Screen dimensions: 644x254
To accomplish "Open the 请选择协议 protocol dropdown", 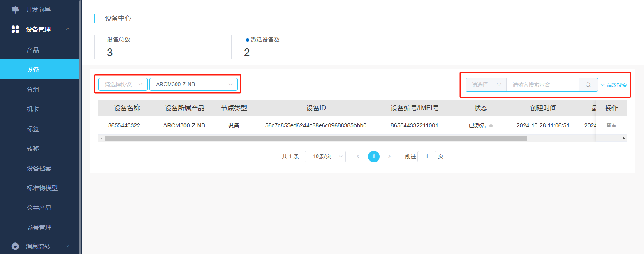I will (123, 84).
